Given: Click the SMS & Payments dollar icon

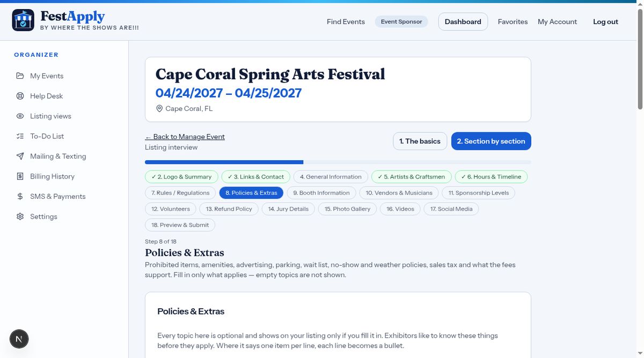Looking at the screenshot, I should [x=20, y=196].
